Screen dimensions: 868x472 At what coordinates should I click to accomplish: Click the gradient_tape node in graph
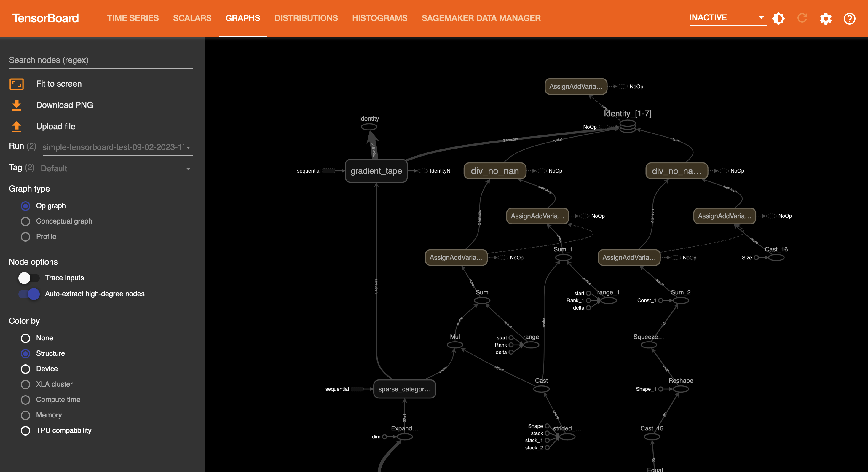click(378, 170)
